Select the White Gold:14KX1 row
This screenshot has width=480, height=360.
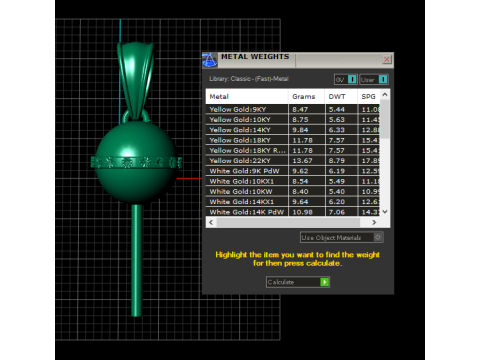[x=293, y=202]
